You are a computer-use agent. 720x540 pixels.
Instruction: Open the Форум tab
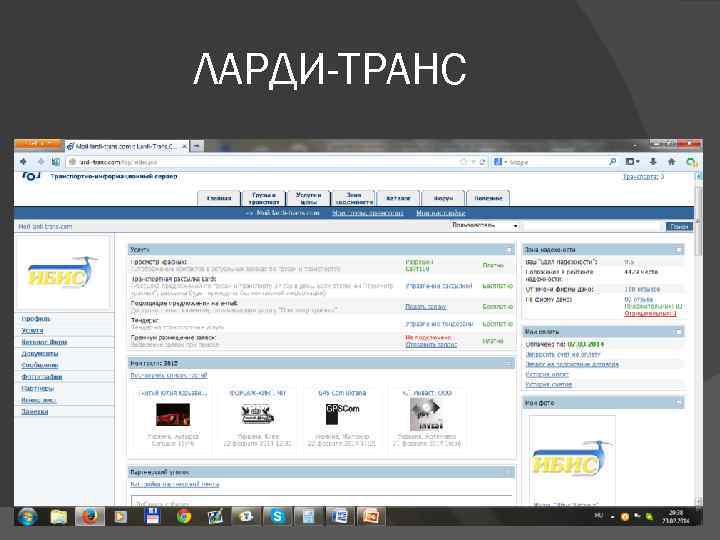pyautogui.click(x=443, y=198)
